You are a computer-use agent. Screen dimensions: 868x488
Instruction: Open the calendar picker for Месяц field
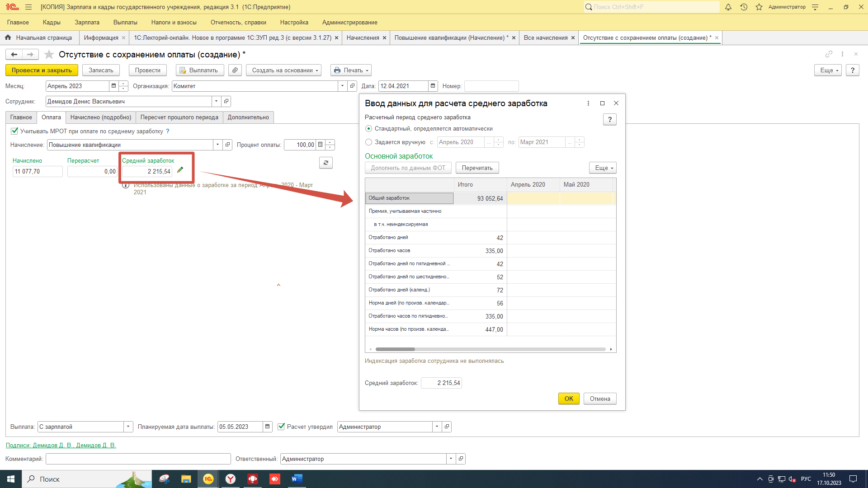click(113, 86)
